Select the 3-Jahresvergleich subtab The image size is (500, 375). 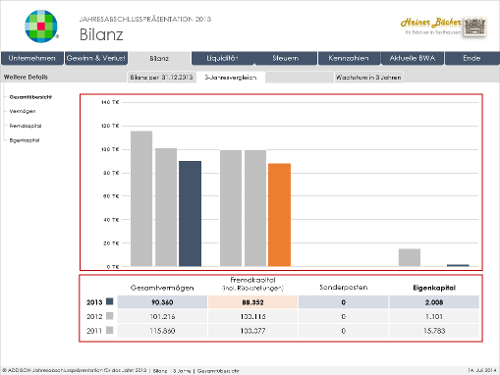(x=231, y=77)
